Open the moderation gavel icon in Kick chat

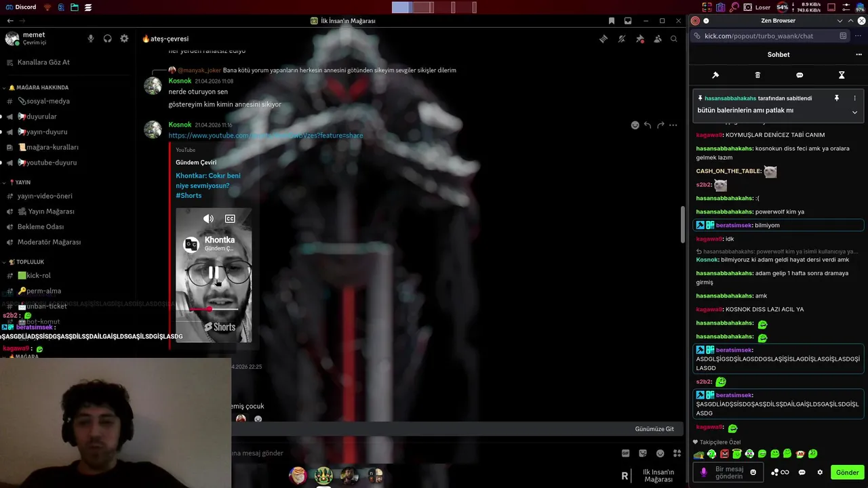pos(715,75)
